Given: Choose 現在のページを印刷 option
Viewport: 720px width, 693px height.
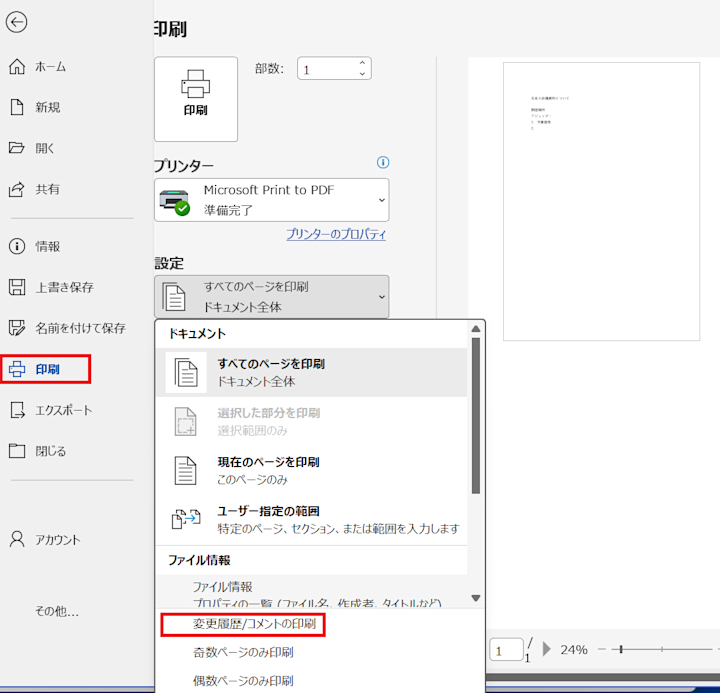Looking at the screenshot, I should (x=312, y=470).
